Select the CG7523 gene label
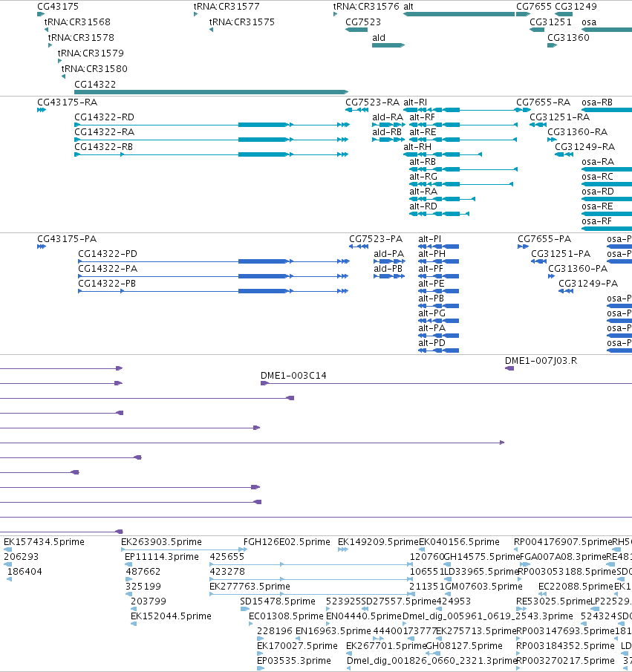632x672 pixels. [363, 22]
